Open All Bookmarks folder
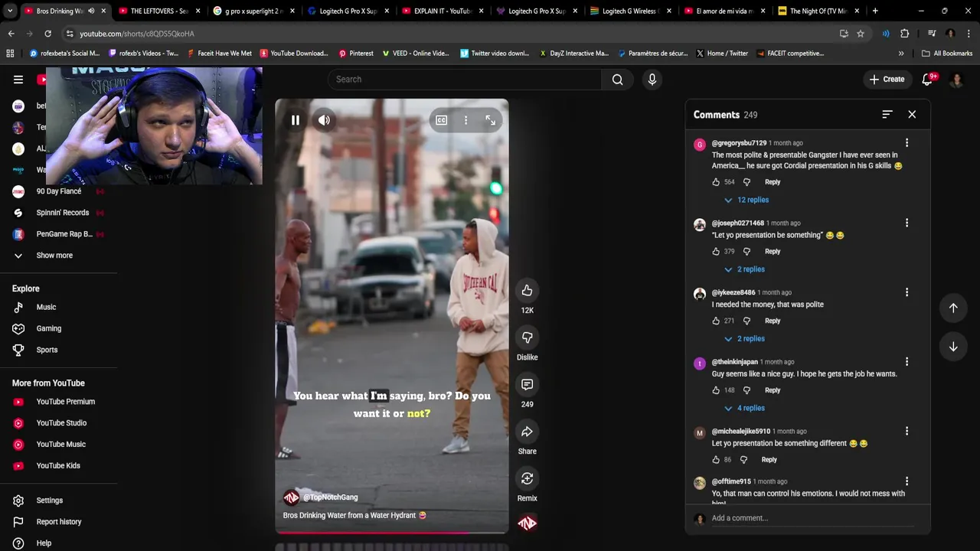The height and width of the screenshot is (551, 980). (x=947, y=54)
